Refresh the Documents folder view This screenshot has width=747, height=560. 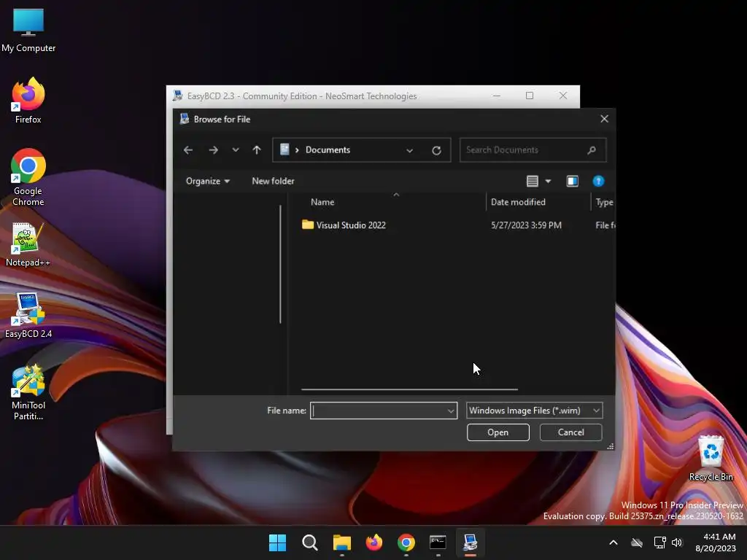point(436,150)
